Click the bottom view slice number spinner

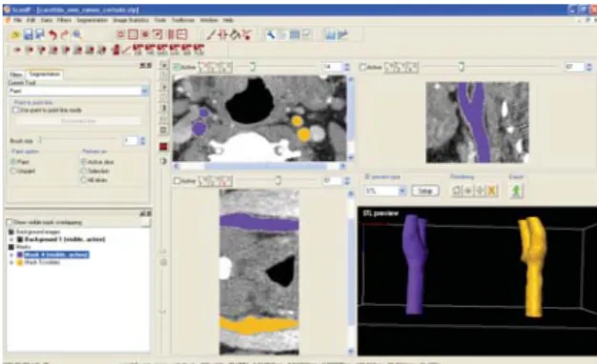click(x=347, y=181)
